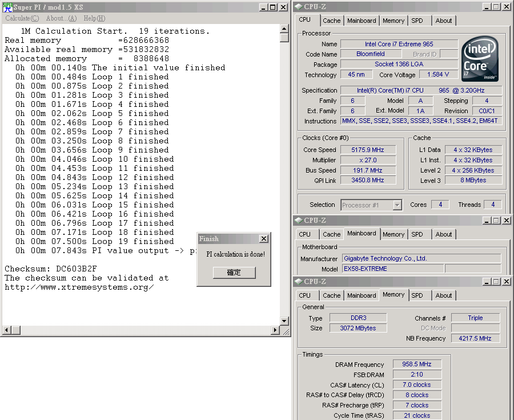Close the middle CPU-Z window

(x=507, y=221)
